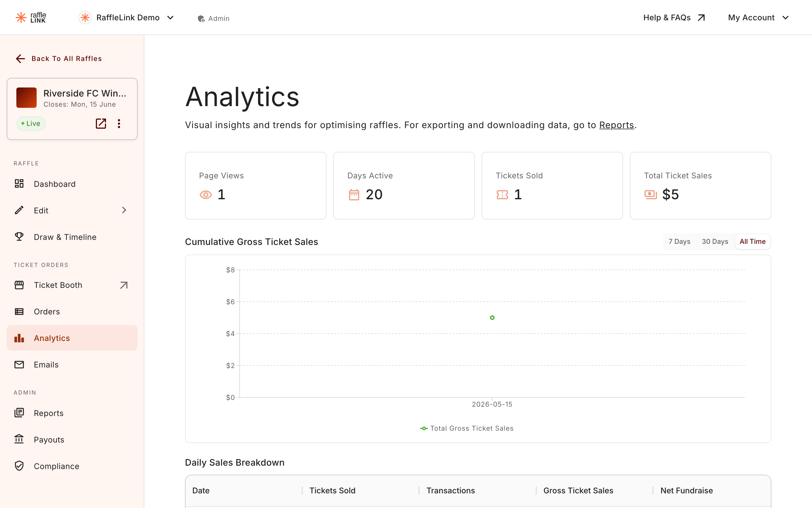Click the RaffleLink logo in header

[30, 17]
